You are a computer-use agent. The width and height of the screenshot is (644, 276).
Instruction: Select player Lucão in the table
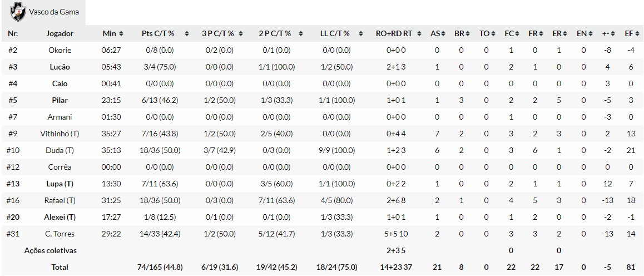coord(60,67)
